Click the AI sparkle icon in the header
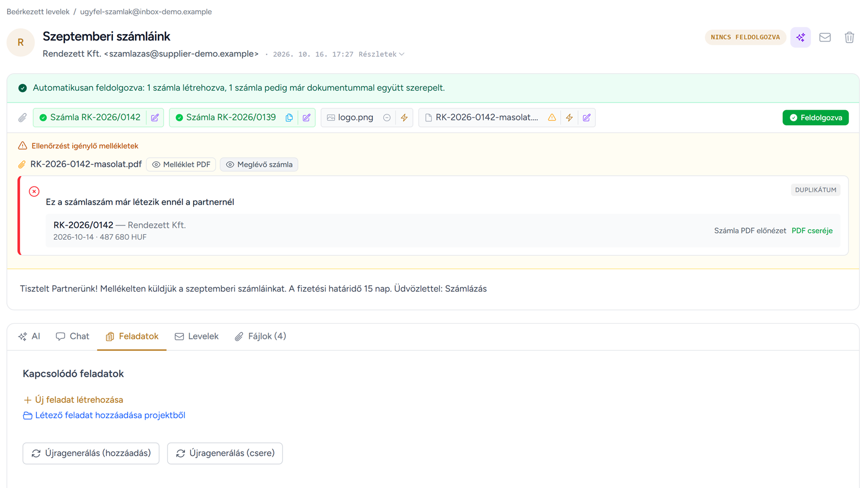The height and width of the screenshot is (488, 868). point(800,37)
